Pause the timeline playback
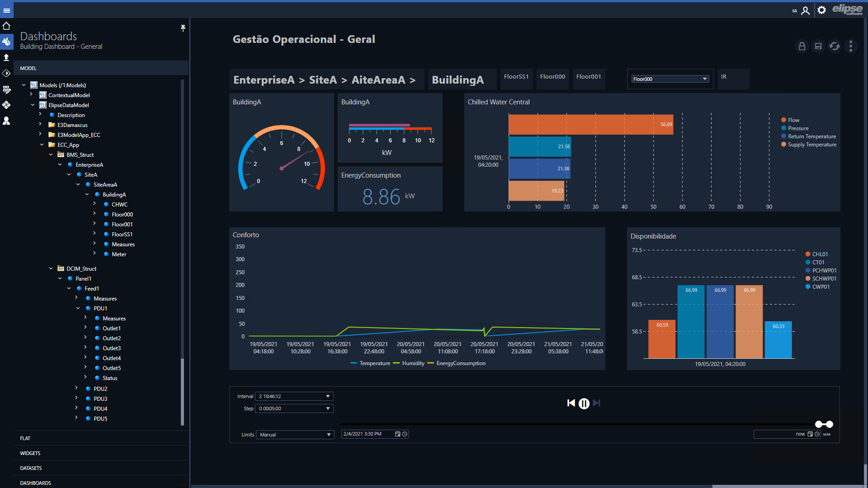Image resolution: width=868 pixels, height=488 pixels. tap(584, 404)
